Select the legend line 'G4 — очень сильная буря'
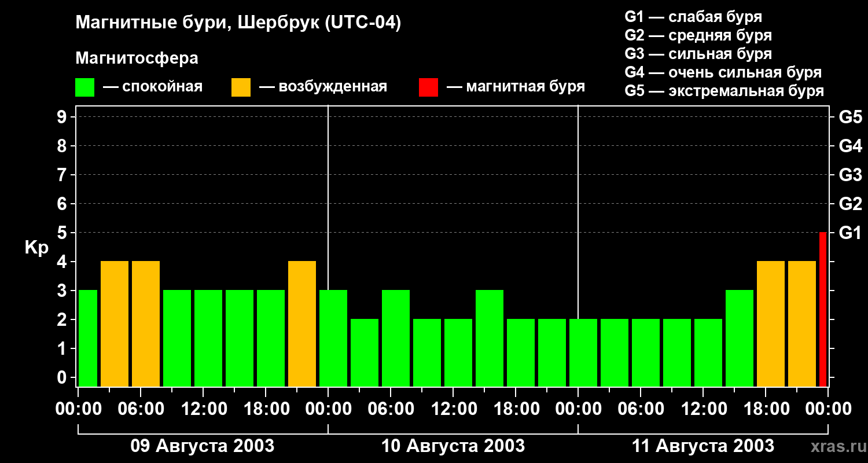This screenshot has width=868, height=463. [723, 72]
